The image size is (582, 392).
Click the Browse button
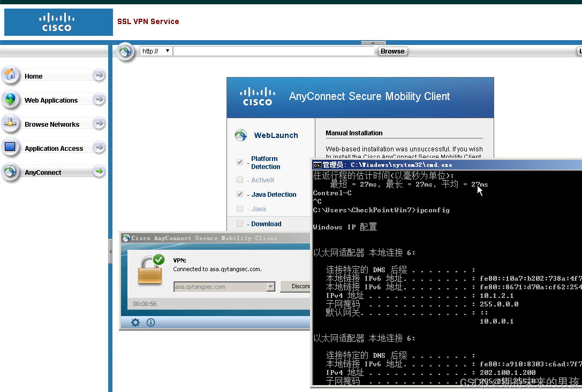(x=392, y=51)
